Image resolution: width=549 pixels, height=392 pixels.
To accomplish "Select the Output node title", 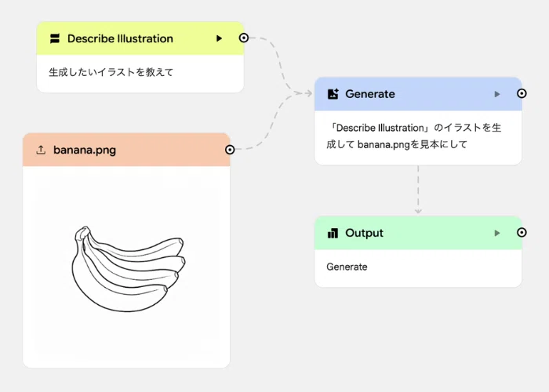I will tap(364, 233).
